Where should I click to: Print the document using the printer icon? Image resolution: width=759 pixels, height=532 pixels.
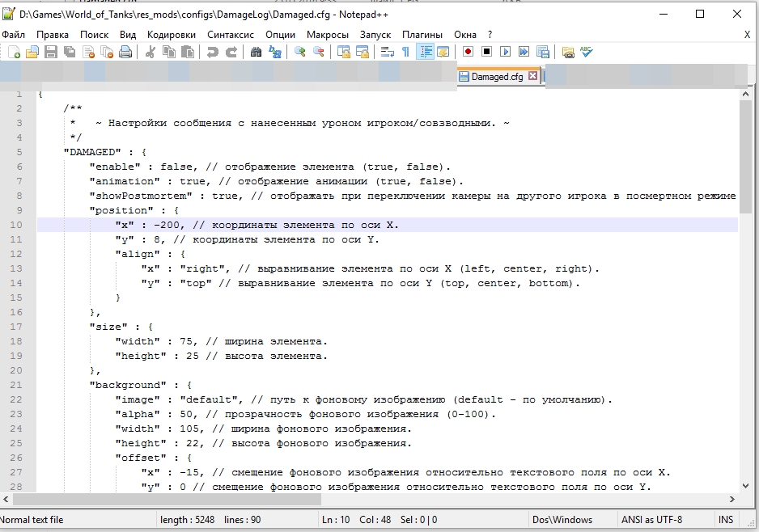[x=125, y=52]
